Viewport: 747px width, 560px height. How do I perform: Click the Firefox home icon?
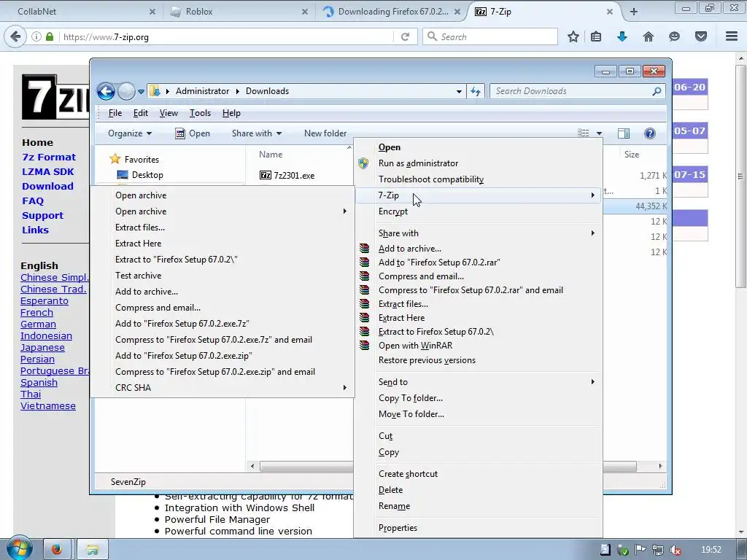(648, 36)
